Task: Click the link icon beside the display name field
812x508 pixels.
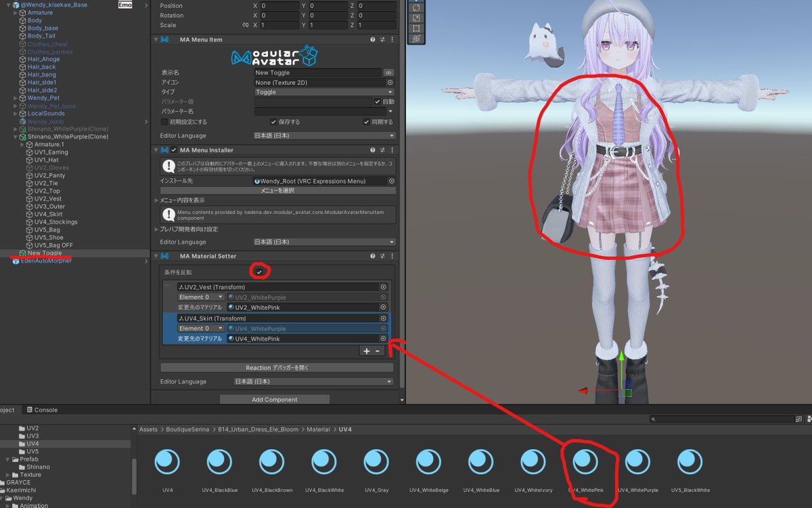Action: point(389,72)
